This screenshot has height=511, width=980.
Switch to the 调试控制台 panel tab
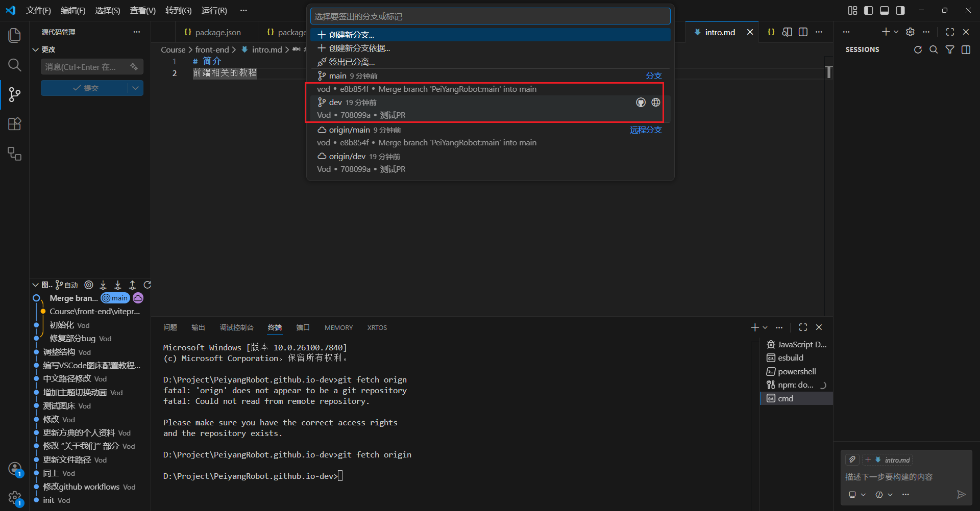[236, 327]
